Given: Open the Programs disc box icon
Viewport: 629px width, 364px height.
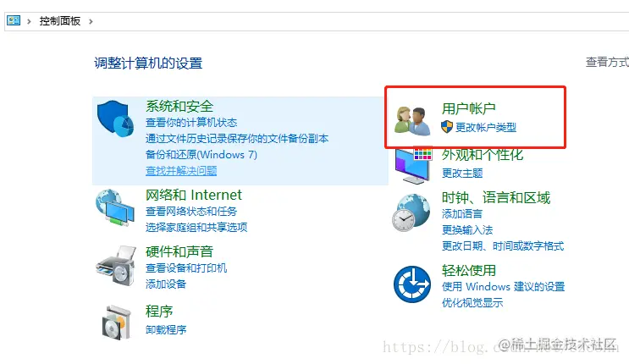Looking at the screenshot, I should pos(117,323).
